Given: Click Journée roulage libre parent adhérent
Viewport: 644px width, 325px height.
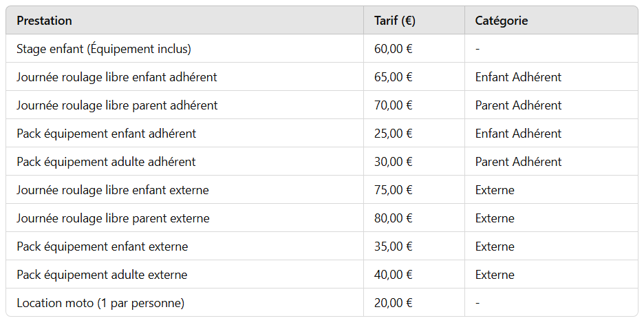Looking at the screenshot, I should coord(117,105).
